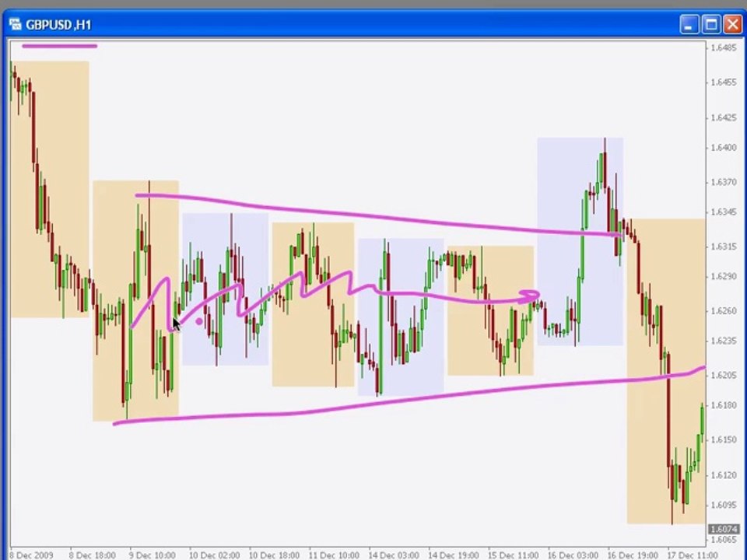747x560 pixels.
Task: Click the 8 Dec 18:00 time label
Action: (x=92, y=555)
